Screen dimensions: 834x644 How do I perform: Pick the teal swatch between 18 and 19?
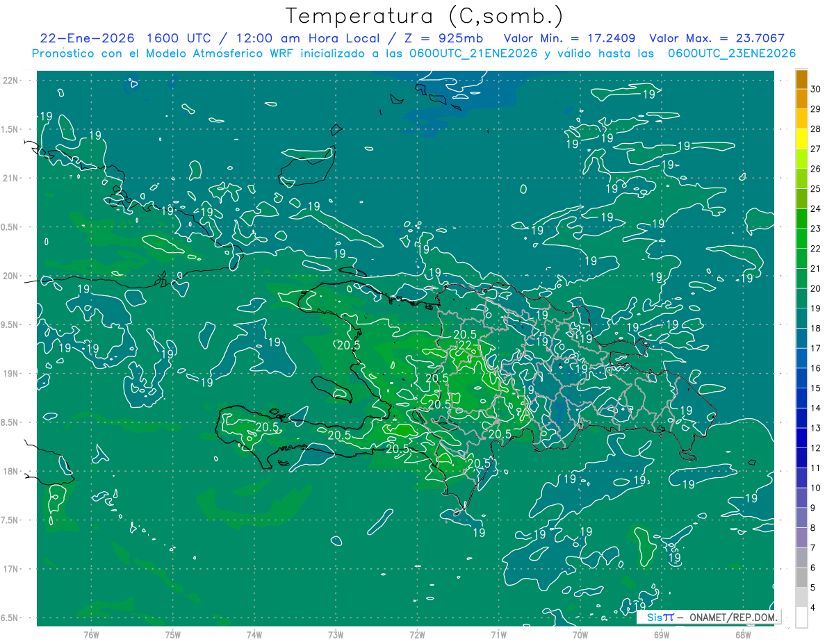pyautogui.click(x=801, y=319)
